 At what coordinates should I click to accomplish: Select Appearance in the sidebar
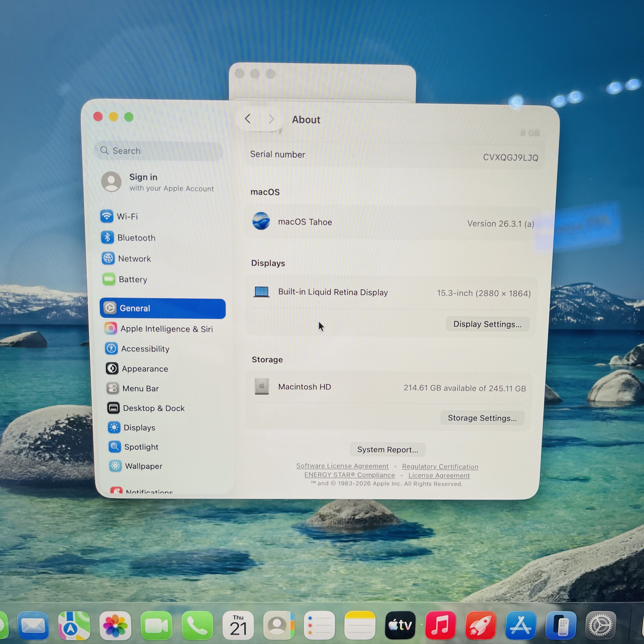(x=137, y=369)
